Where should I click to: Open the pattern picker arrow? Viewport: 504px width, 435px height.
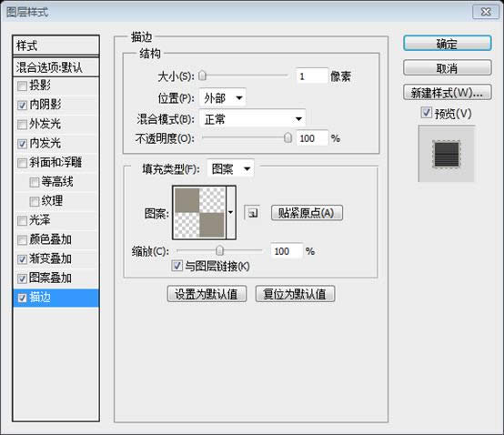[231, 213]
